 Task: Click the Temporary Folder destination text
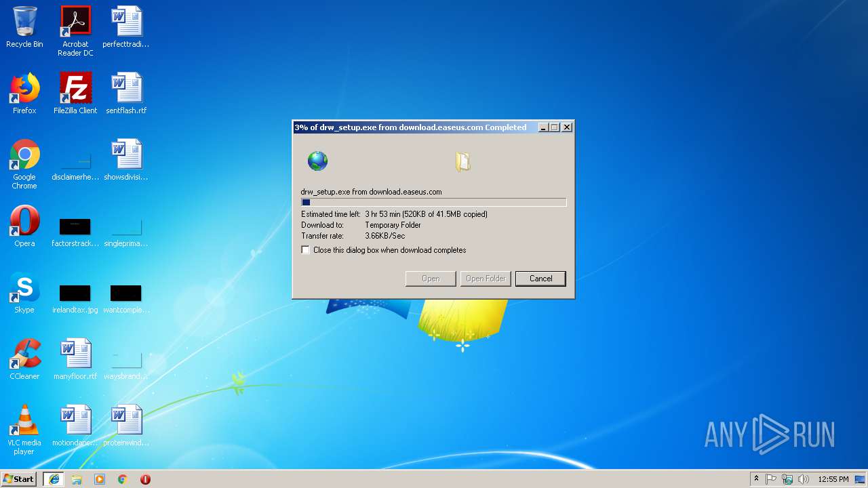[393, 225]
